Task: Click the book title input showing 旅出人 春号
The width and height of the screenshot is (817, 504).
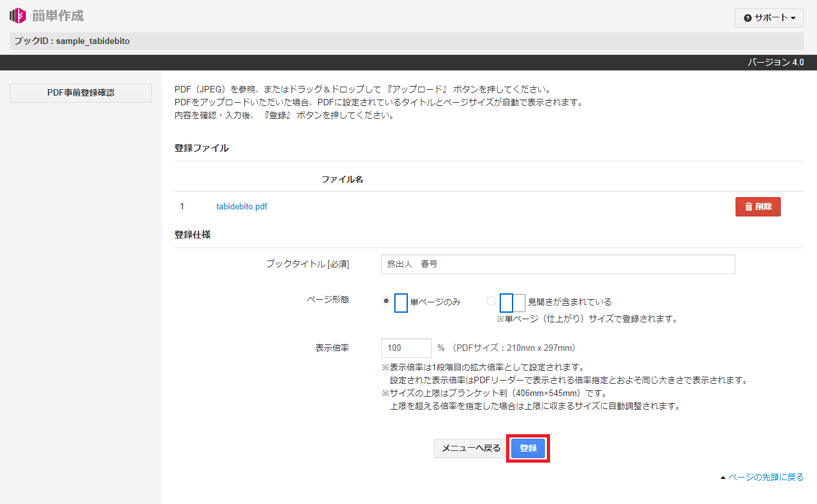Action: (558, 264)
